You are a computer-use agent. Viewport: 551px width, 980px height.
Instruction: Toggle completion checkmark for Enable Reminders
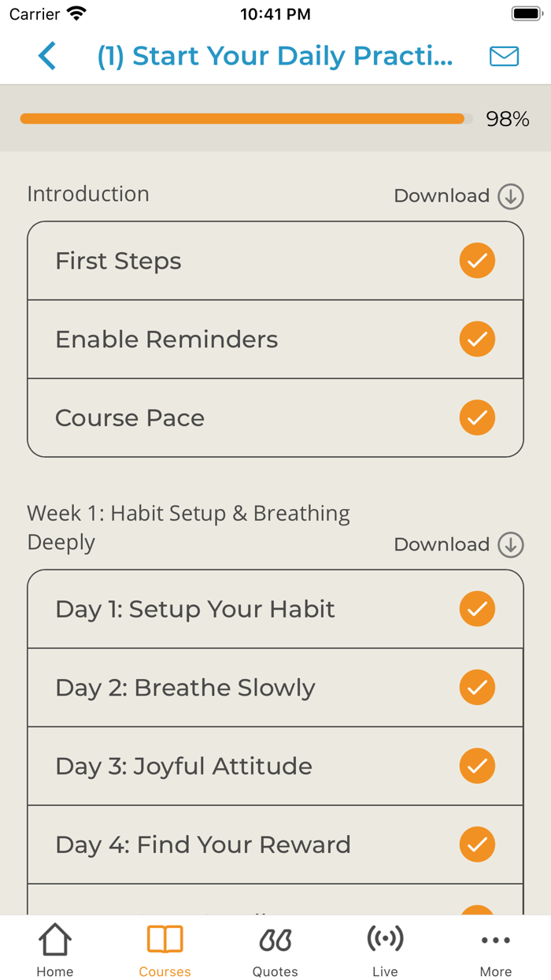[477, 339]
